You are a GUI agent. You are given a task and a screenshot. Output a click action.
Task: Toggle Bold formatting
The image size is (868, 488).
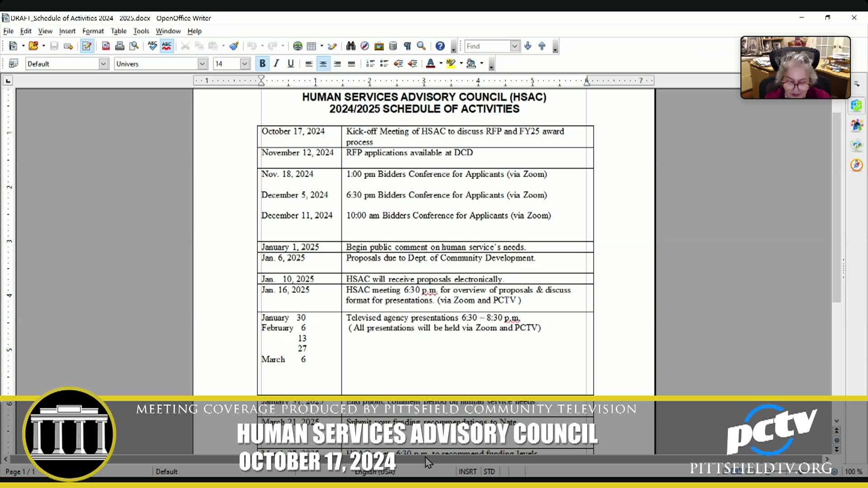click(262, 64)
